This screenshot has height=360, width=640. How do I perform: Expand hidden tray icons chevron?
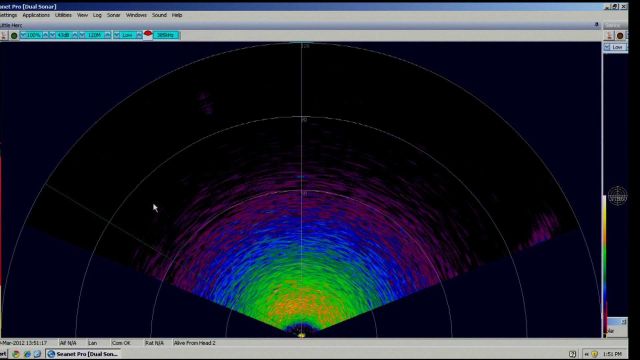587,354
